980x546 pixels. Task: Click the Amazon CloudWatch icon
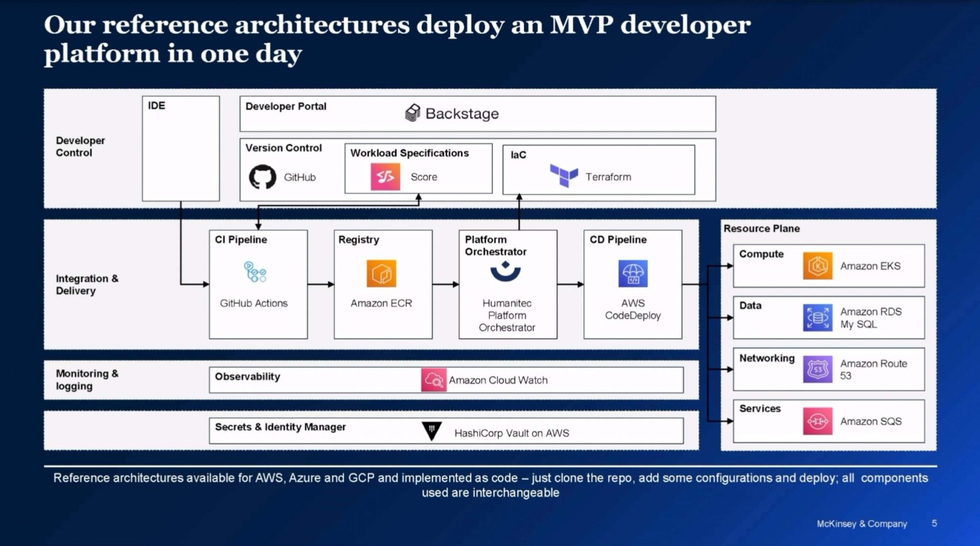point(433,380)
